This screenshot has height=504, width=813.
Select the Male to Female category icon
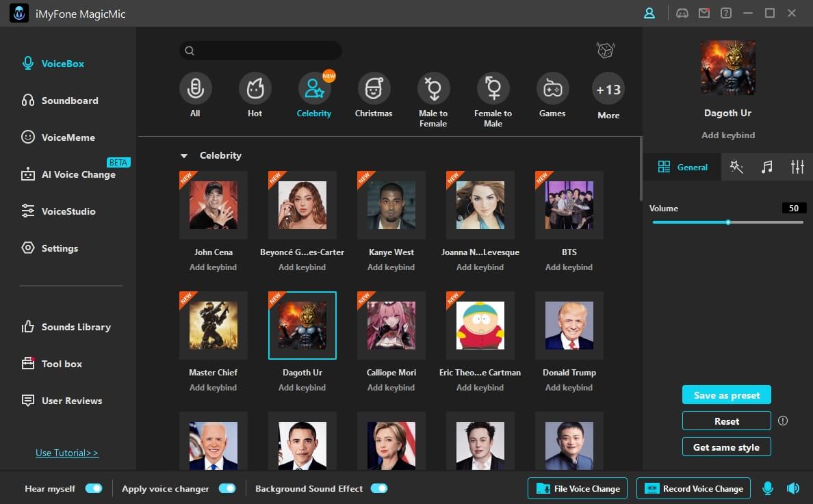coord(433,89)
